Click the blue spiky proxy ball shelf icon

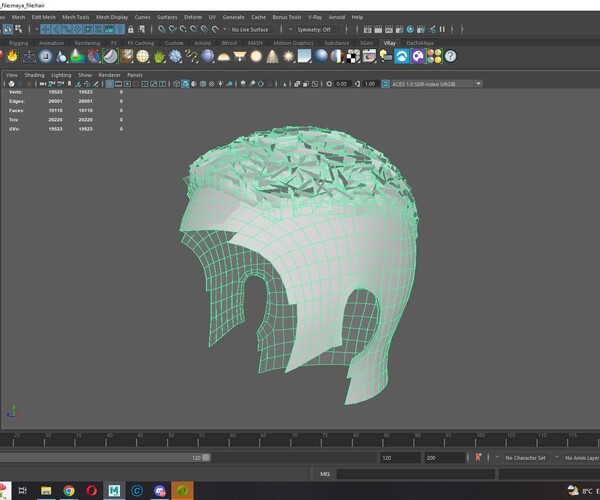(175, 56)
